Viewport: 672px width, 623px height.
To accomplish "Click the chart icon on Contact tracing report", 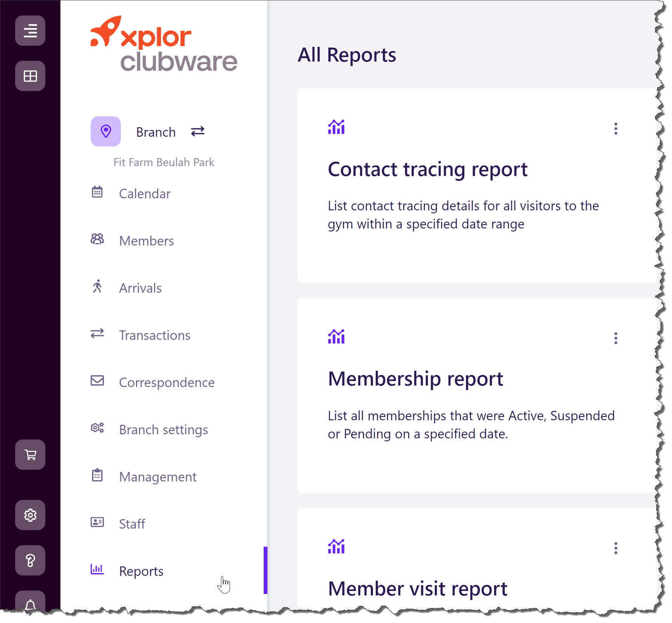I will pyautogui.click(x=336, y=127).
